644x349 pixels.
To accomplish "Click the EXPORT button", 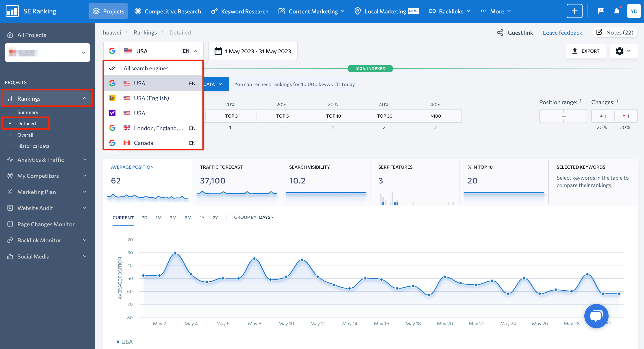I will pos(585,51).
